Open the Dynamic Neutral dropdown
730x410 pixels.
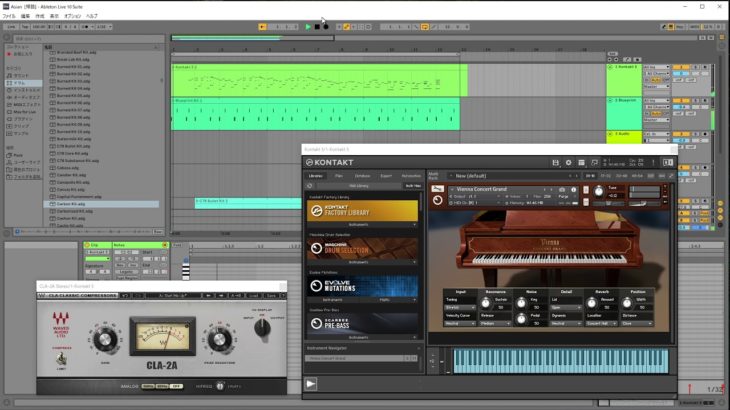[566, 323]
